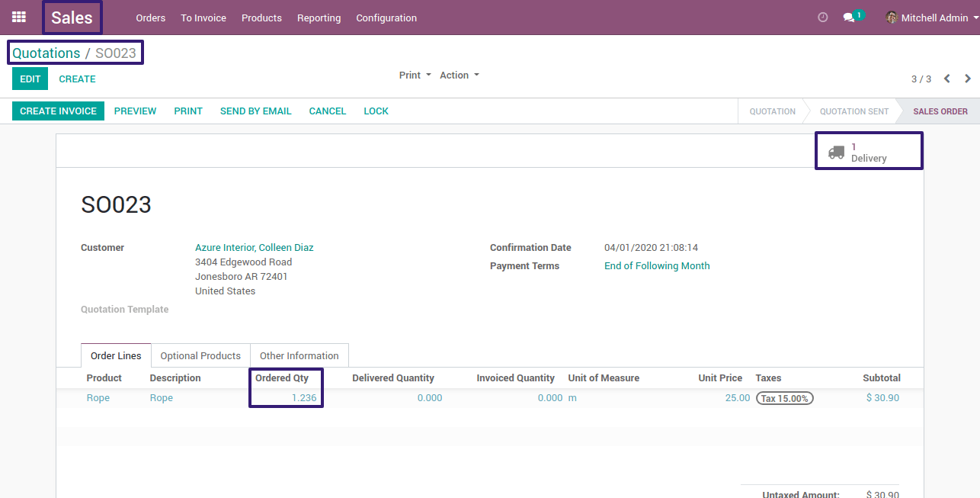Click the Rope product link
The width and height of the screenshot is (980, 498).
[x=98, y=398]
